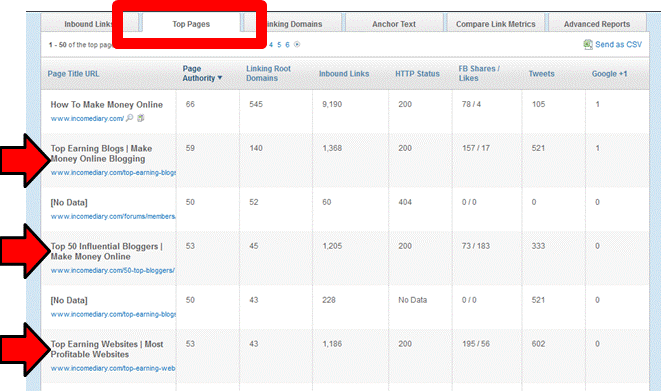Click [No Data] title in 404 row
Viewport: 661px width, 391px height.
coord(69,202)
